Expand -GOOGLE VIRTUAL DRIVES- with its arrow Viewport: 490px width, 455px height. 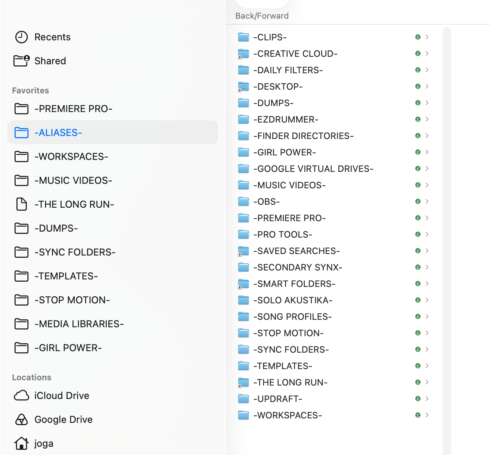(427, 169)
